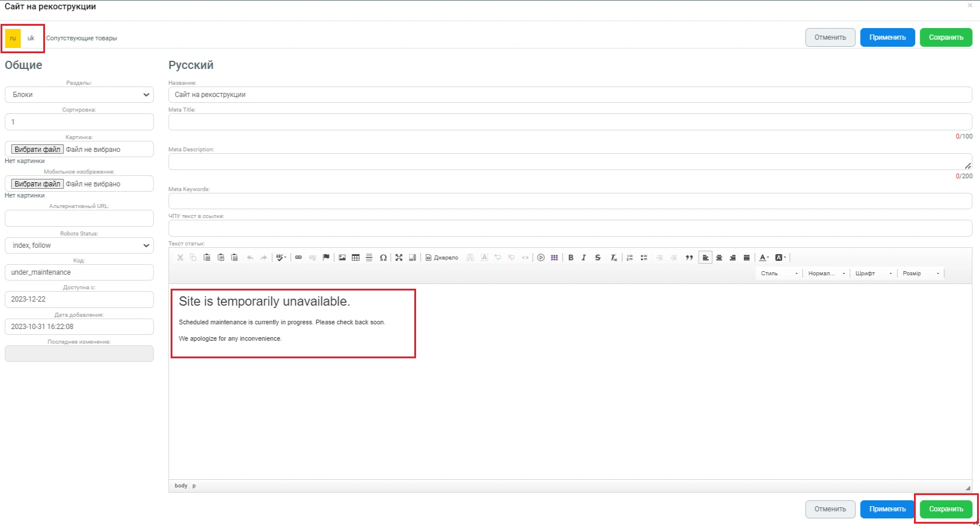Insert an image via the editor toolbar
The width and height of the screenshot is (980, 526).
(x=342, y=258)
